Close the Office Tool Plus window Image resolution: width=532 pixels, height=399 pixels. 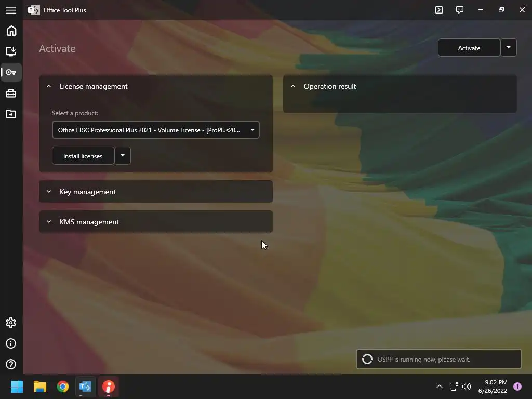[522, 10]
